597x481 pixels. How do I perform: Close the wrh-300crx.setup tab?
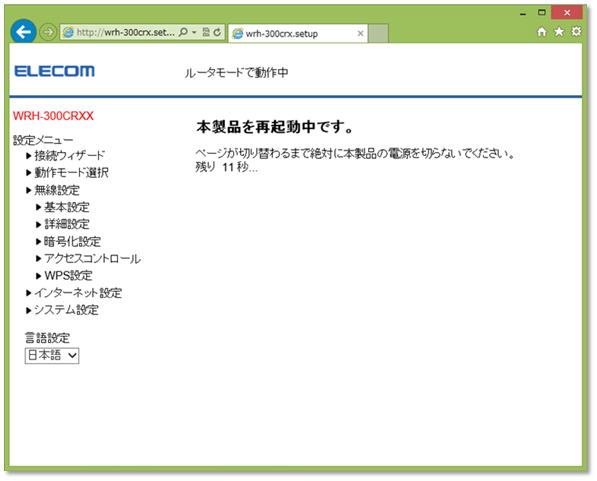(360, 34)
